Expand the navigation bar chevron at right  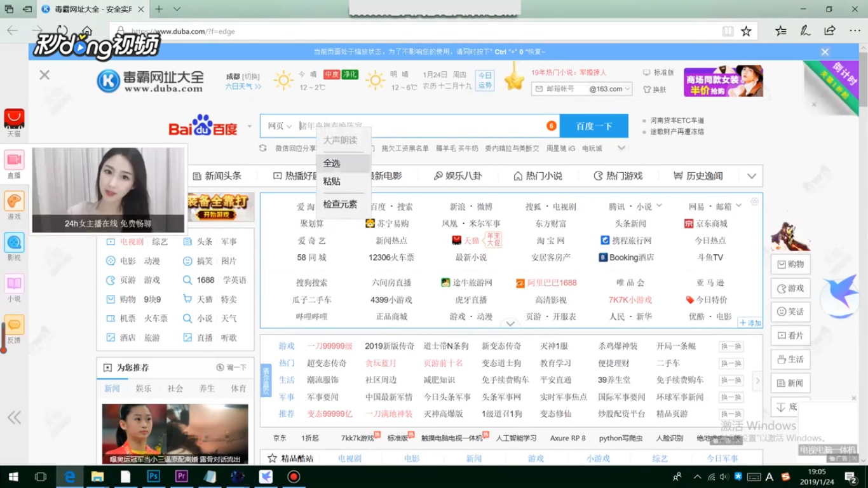[x=752, y=176]
